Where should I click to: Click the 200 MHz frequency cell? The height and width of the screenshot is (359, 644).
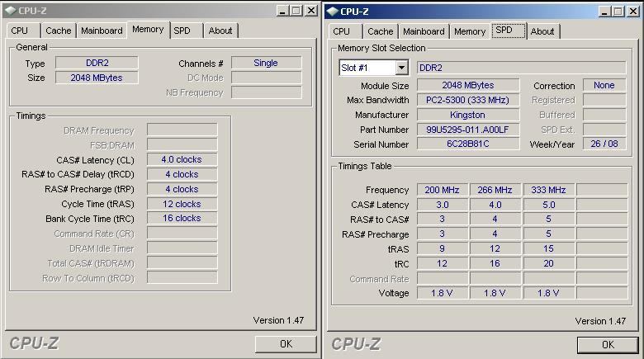click(443, 190)
